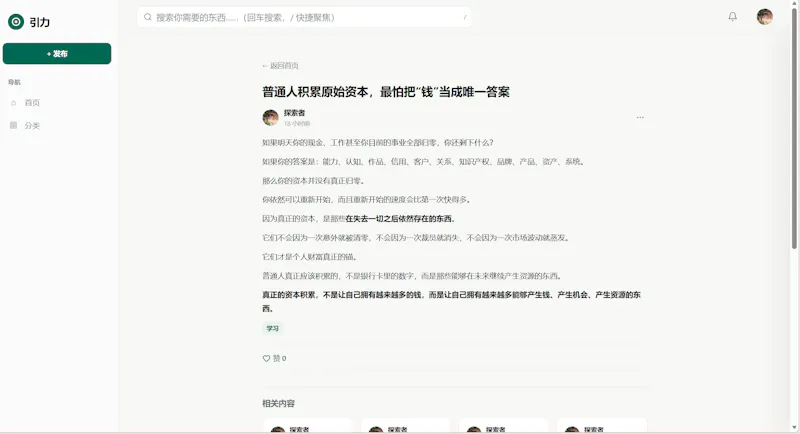Click paragraph 那么你的资本并没有真正归零
This screenshot has height=434, width=800.
[x=313, y=181]
